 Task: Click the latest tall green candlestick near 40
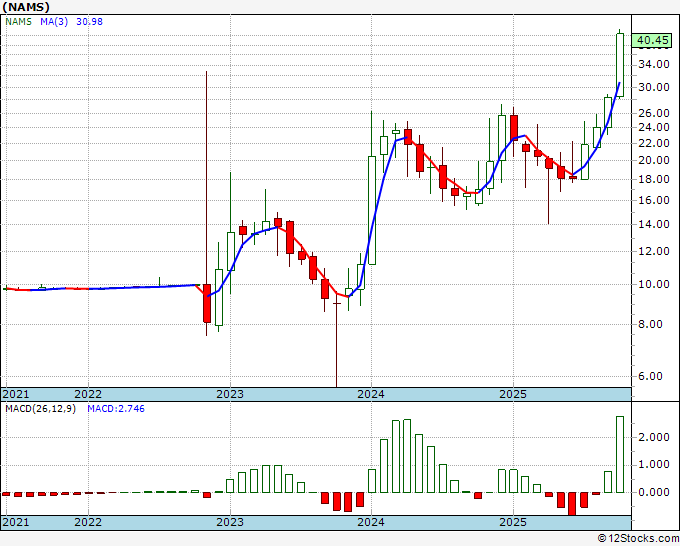pyautogui.click(x=620, y=65)
